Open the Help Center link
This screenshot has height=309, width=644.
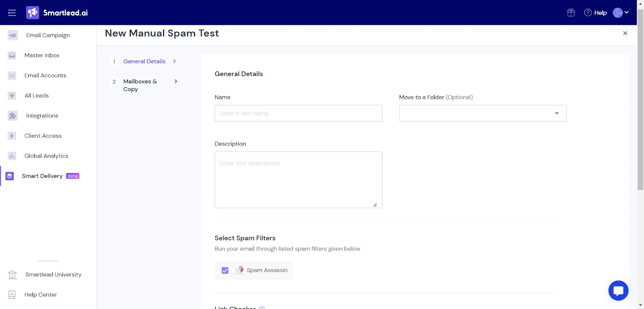pos(40,295)
